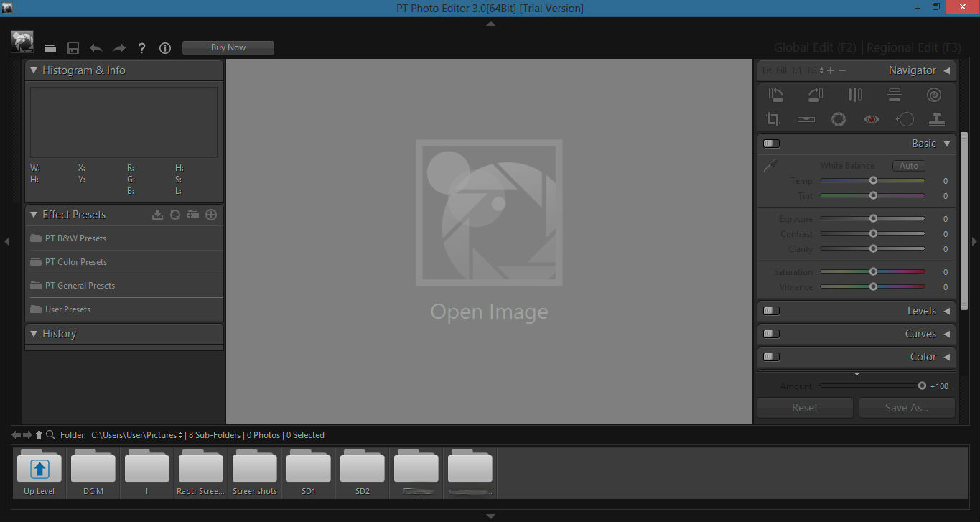Screen dimensions: 980x522
Task: Collapse the Histogram & Info panel
Action: tap(33, 70)
